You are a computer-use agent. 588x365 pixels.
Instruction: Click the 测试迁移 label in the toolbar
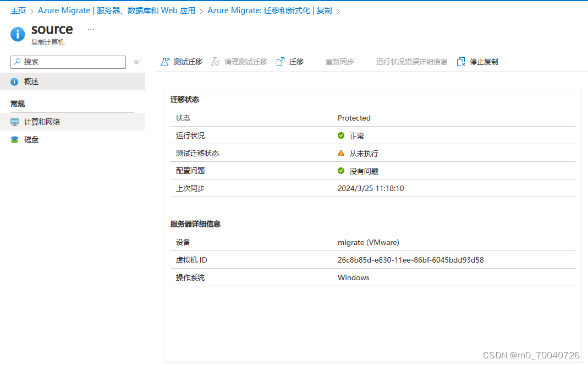coord(188,62)
